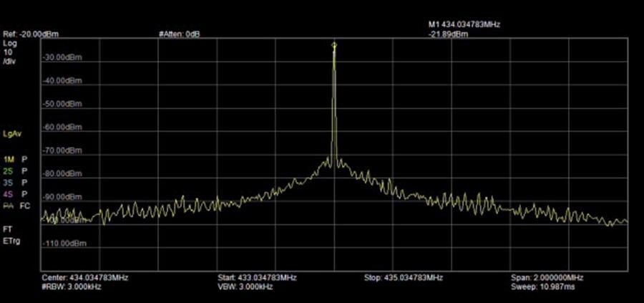Image resolution: width=644 pixels, height=303 pixels.
Task: Click the PA FC status indicator
Action: coord(16,206)
